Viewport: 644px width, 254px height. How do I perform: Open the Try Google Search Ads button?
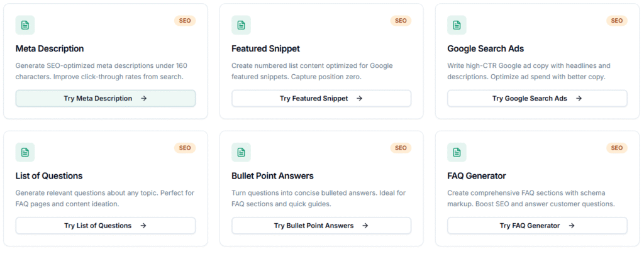pos(537,99)
